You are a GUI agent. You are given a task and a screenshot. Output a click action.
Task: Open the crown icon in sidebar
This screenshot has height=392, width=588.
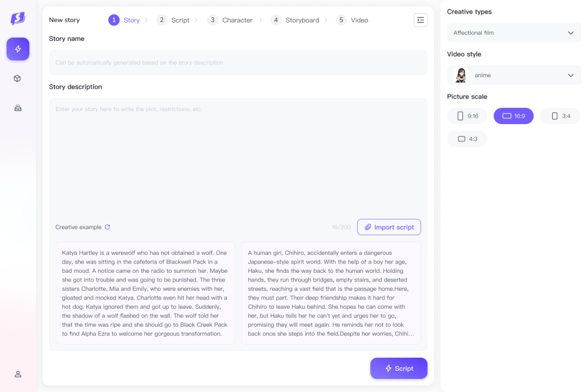(x=18, y=108)
